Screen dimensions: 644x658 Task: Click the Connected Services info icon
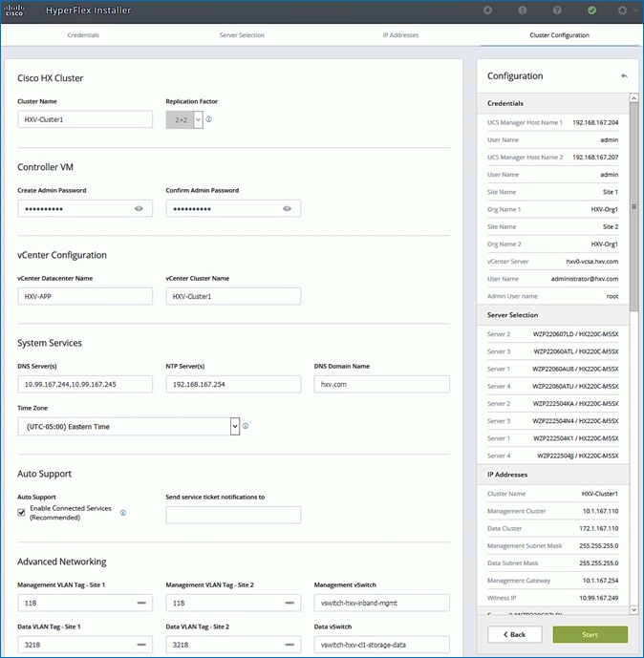[x=123, y=513]
